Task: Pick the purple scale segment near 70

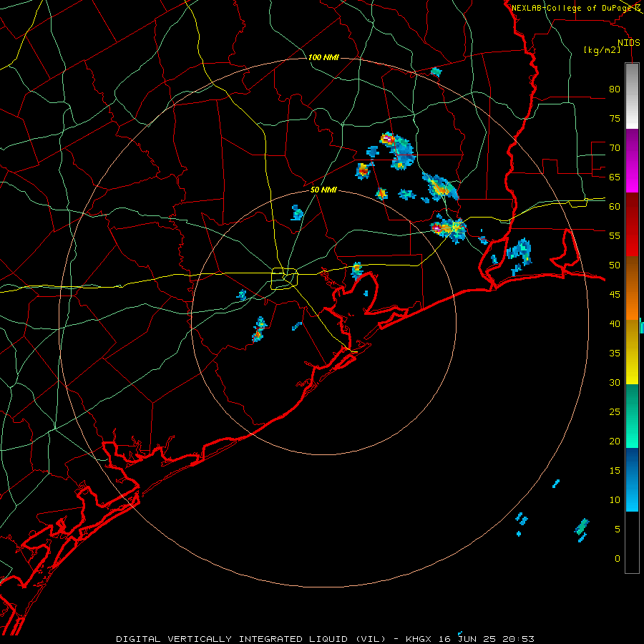Action: 632,146
